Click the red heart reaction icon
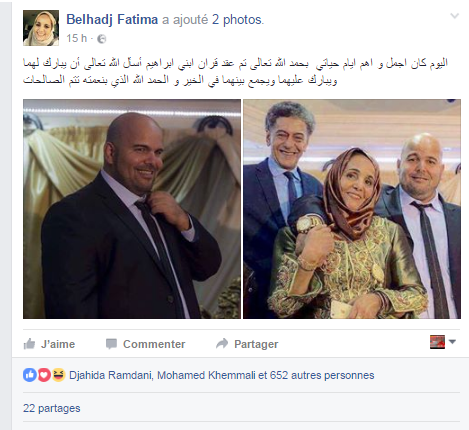 (44, 375)
